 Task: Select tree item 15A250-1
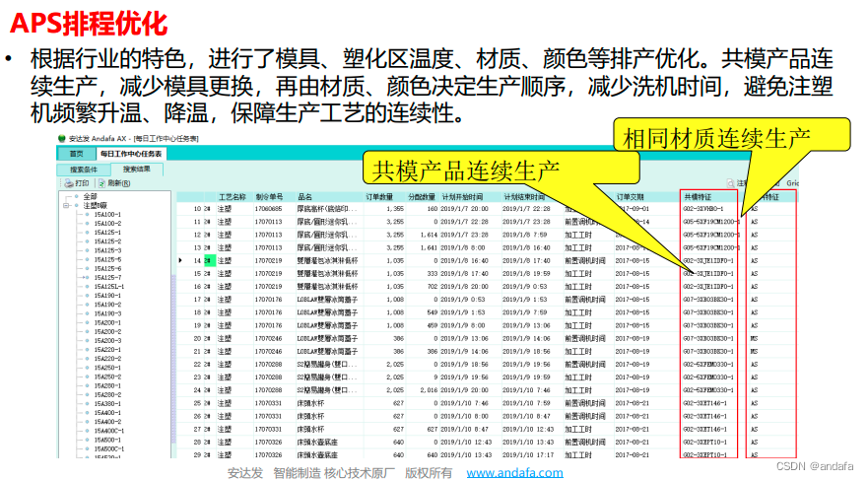click(x=107, y=369)
